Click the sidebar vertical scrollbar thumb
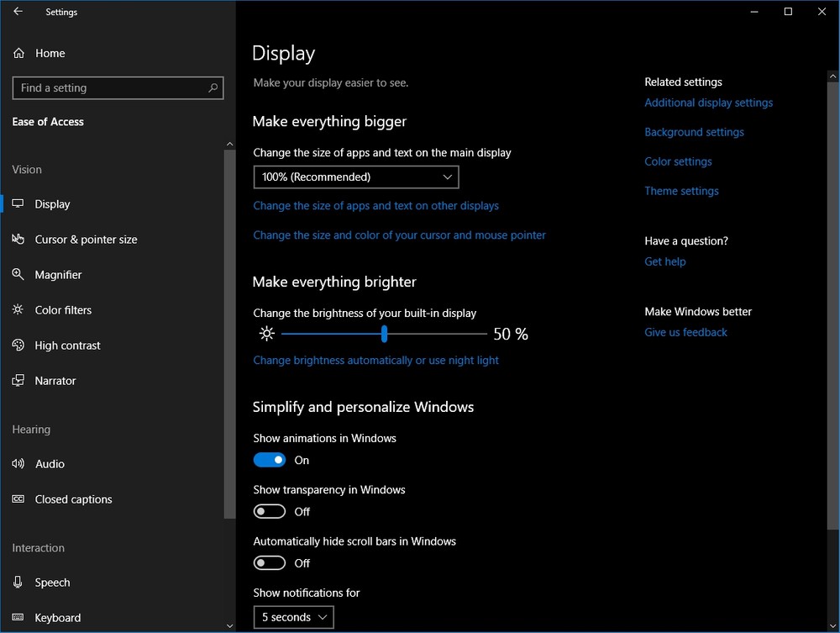Screen dimensions: 840x633 (x=230, y=335)
